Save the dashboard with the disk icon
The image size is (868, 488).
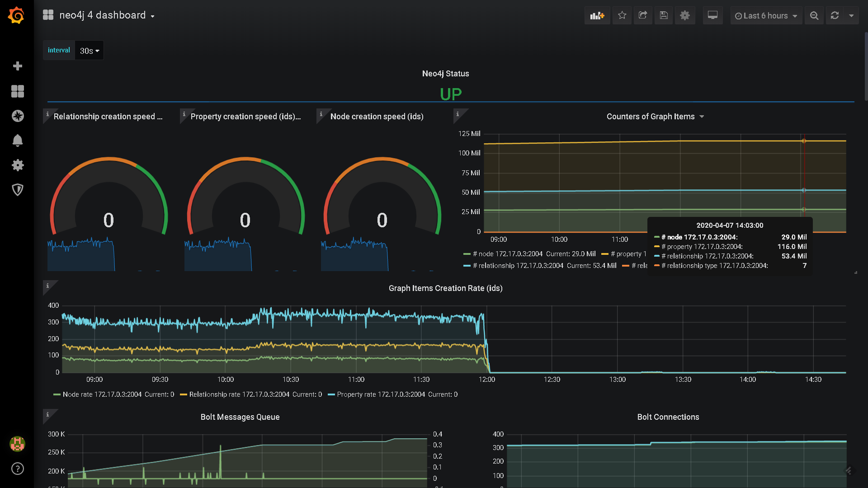point(664,16)
